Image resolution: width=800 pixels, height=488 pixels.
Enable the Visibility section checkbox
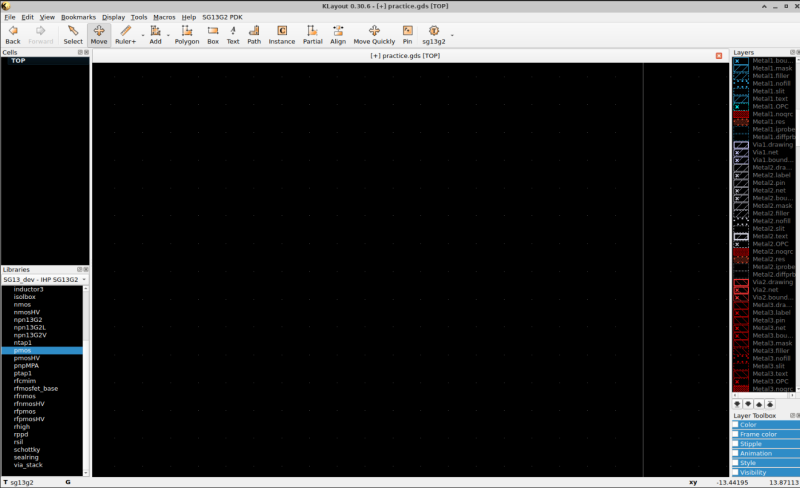coord(736,472)
